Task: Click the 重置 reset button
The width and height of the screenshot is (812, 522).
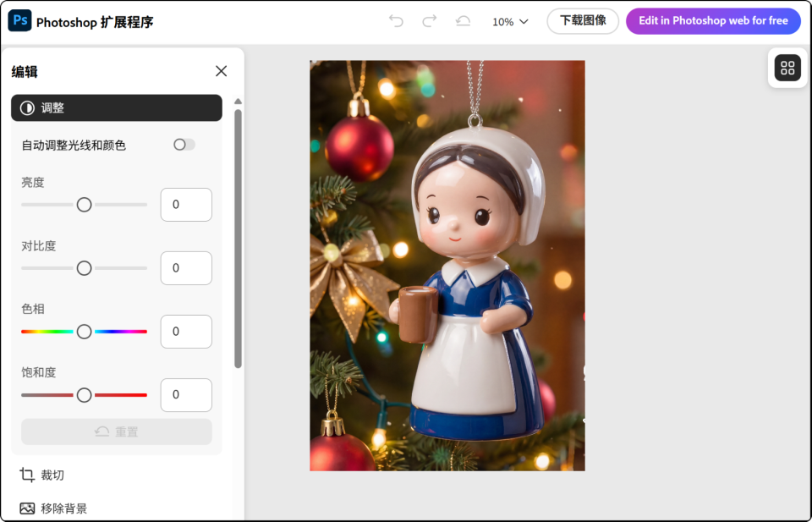Action: tap(117, 431)
